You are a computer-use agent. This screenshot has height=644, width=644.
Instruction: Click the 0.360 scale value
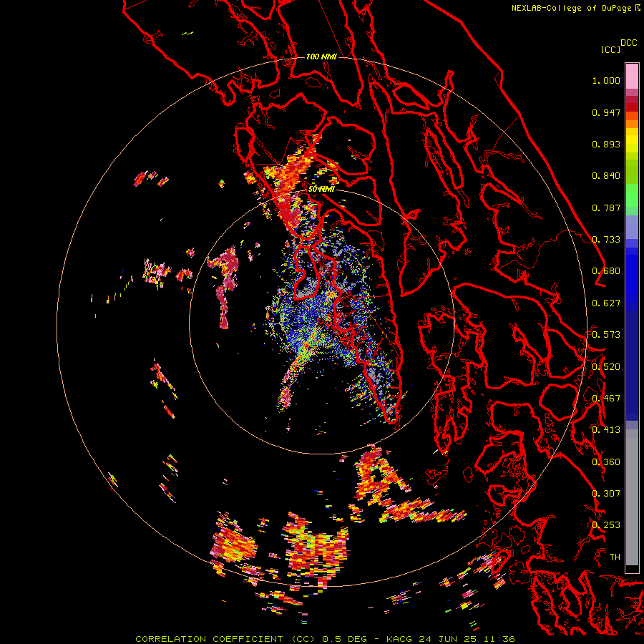click(x=606, y=462)
